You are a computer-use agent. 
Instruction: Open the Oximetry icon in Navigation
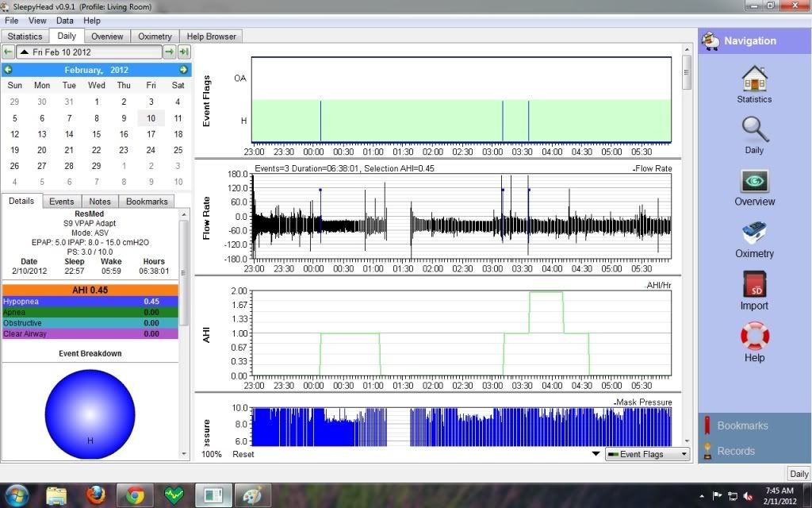click(754, 233)
